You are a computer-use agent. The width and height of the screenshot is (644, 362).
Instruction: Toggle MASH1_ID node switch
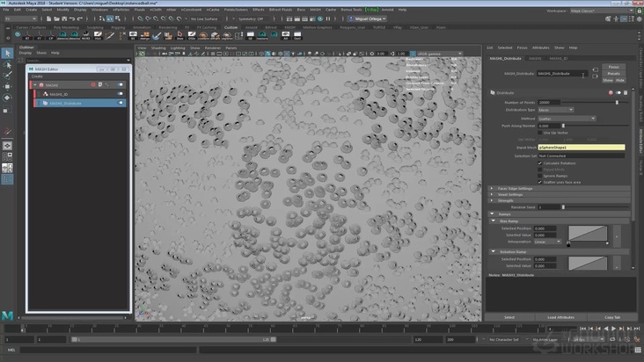click(x=121, y=94)
